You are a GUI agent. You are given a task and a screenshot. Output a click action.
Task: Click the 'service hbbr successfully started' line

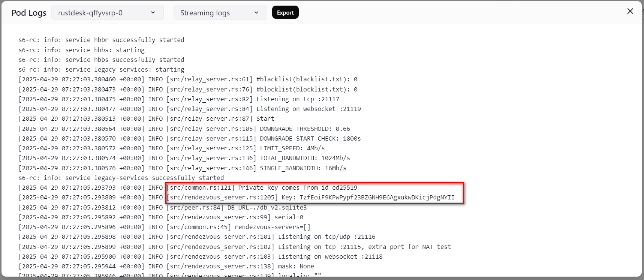(x=101, y=40)
